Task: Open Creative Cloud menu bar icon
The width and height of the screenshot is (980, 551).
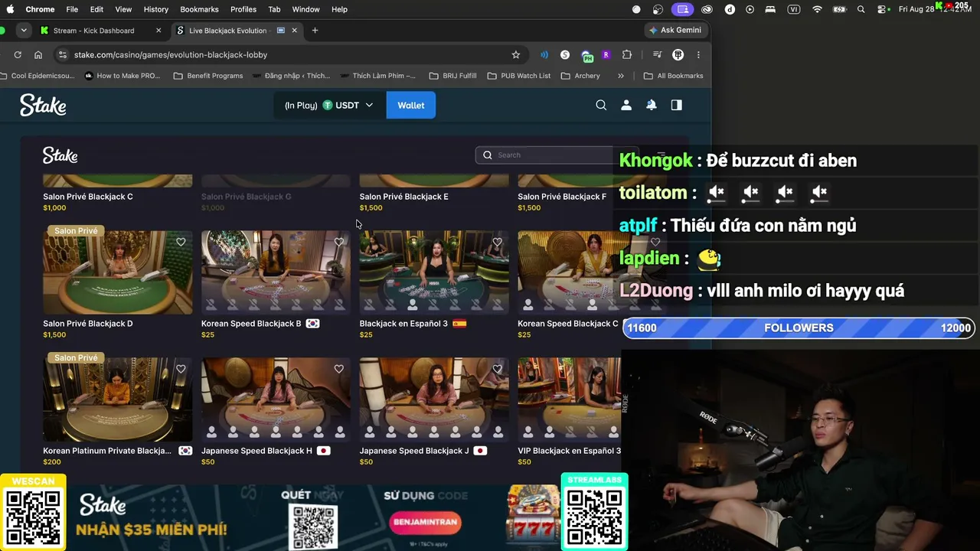Action: 707,9
